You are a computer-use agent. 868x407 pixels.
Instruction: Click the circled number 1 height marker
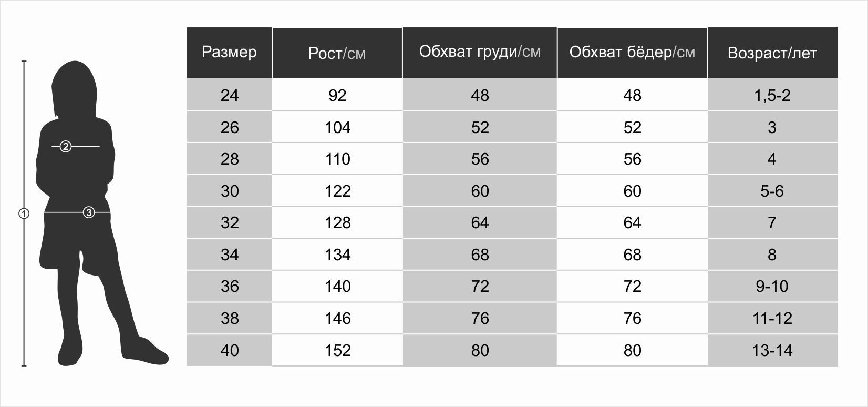[x=24, y=213]
